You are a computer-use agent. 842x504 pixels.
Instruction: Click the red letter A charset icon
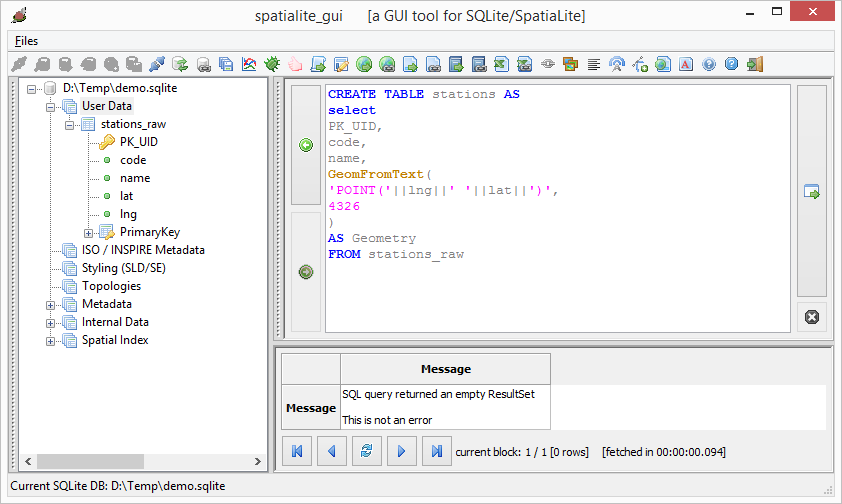(x=686, y=64)
